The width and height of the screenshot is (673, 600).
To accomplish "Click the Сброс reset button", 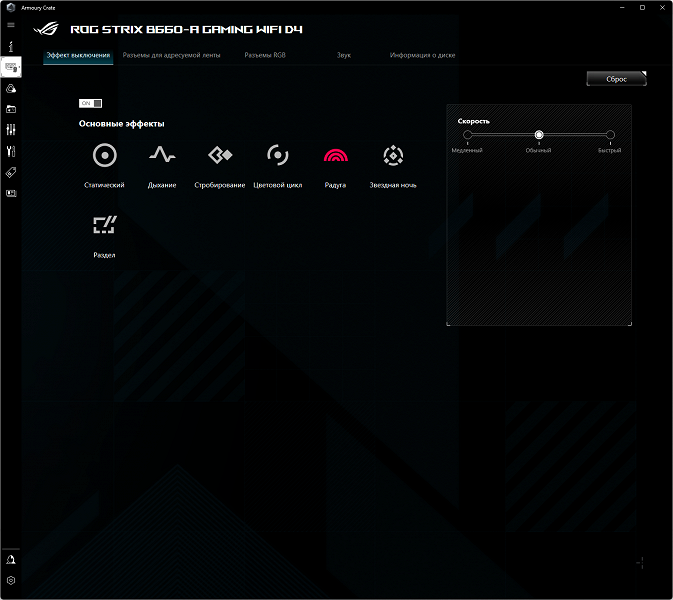I will coord(616,79).
